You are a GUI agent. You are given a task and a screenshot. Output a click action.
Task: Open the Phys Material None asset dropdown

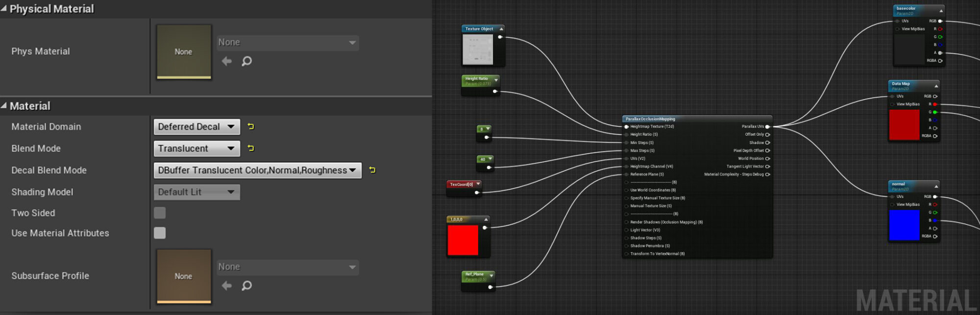point(288,43)
